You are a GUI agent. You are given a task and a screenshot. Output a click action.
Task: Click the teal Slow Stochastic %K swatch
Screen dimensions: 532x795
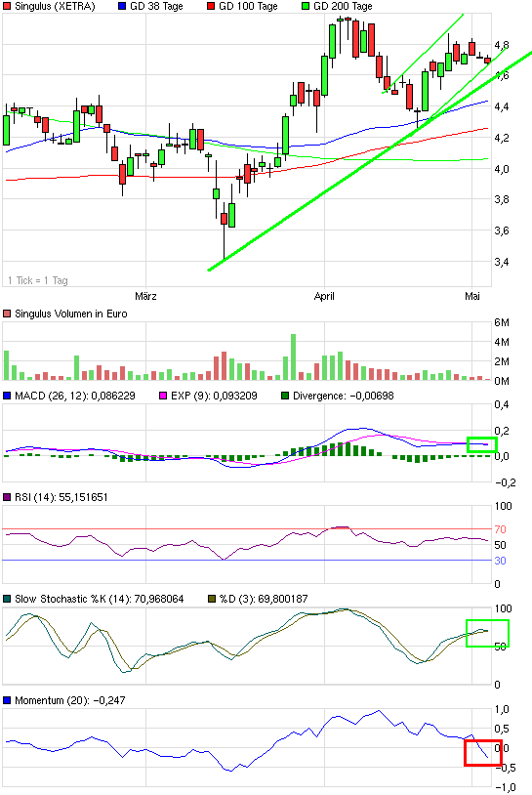pos(7,599)
